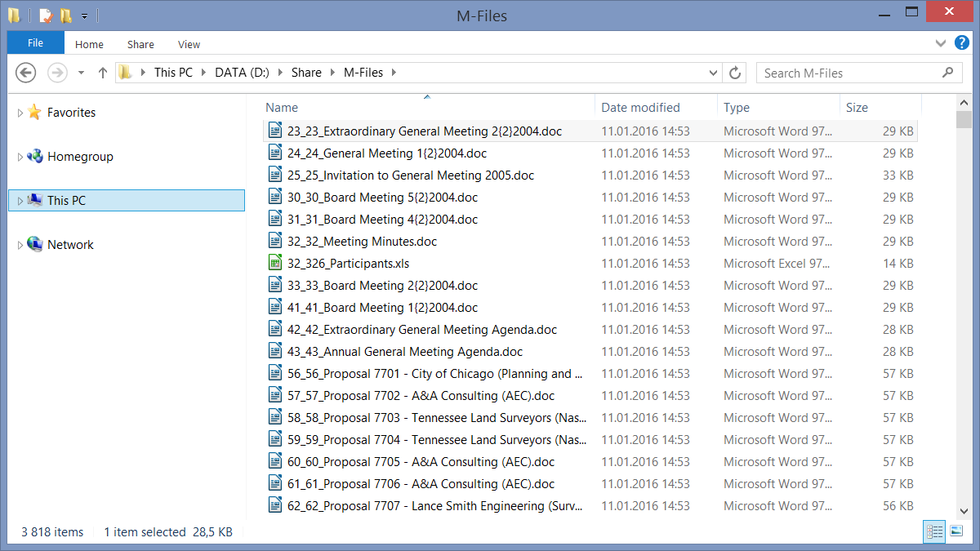Click the Properties icon in quick access toolbar

(46, 16)
